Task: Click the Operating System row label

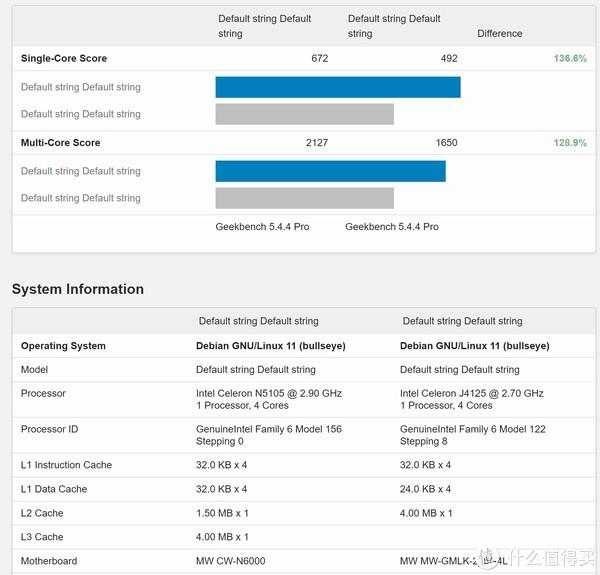Action: 63,346
